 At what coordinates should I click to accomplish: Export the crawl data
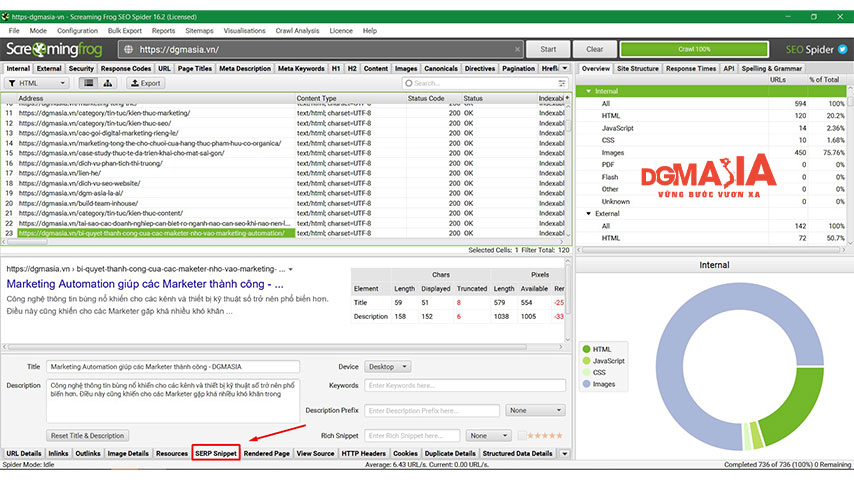[x=145, y=83]
